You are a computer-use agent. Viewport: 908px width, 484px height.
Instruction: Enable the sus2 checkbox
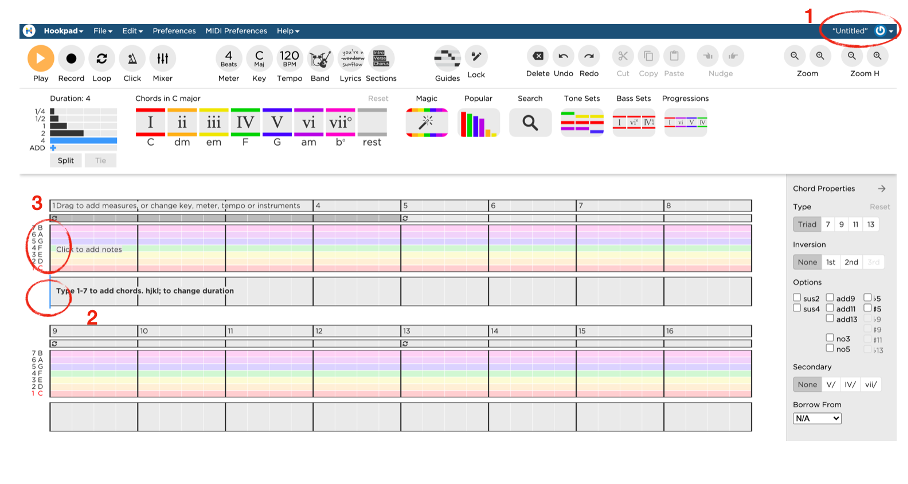tap(798, 298)
